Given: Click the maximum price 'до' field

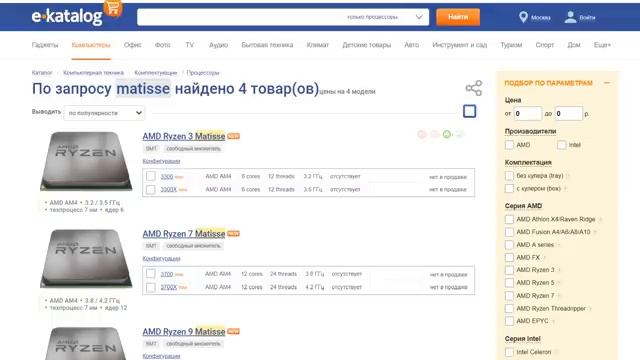Looking at the screenshot, I should [568, 113].
